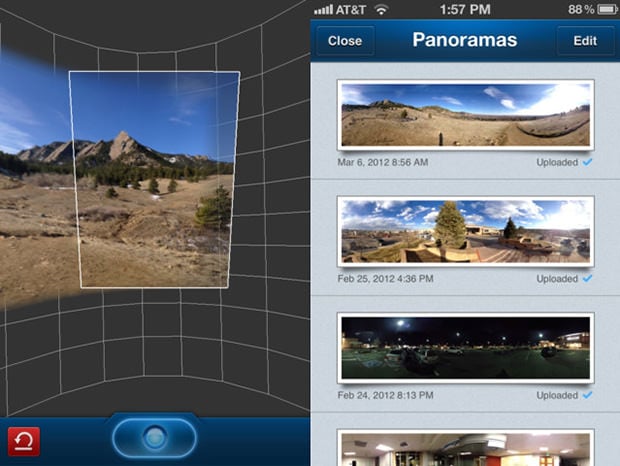Tap the Panoramas title
The width and height of the screenshot is (620, 466).
465,40
